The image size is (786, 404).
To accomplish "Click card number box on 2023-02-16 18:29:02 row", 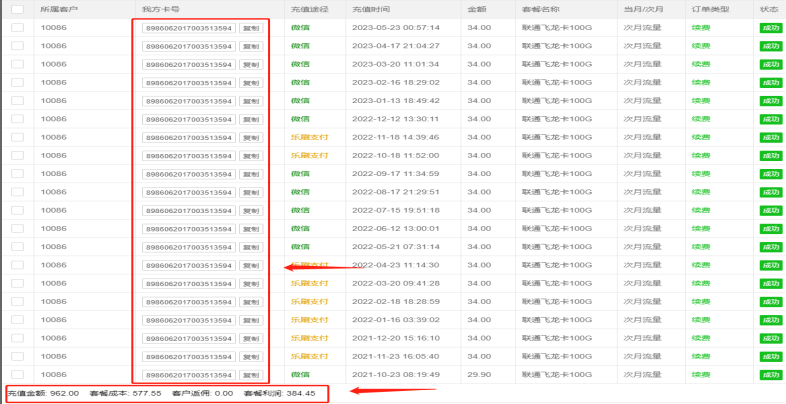I will [189, 83].
